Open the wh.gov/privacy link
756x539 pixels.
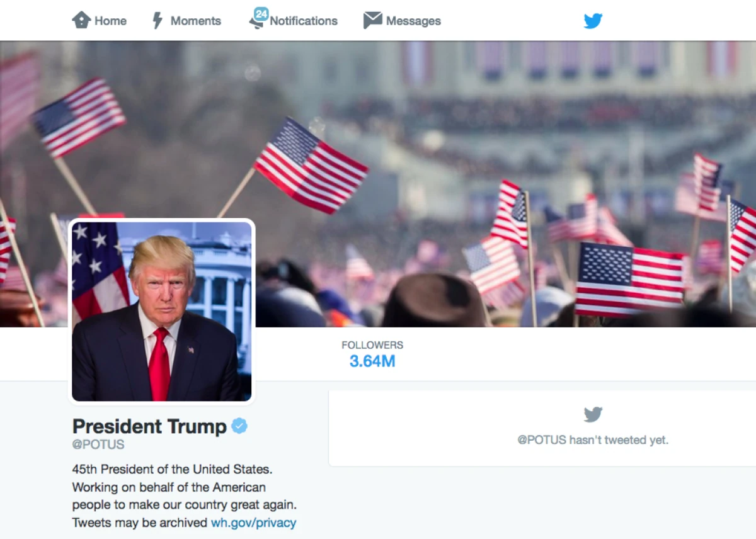coord(253,523)
